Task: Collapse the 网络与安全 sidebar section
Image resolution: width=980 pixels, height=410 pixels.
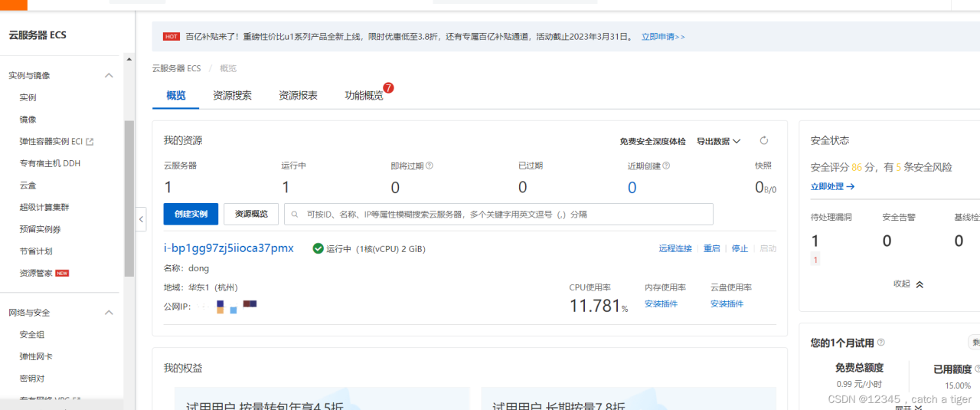Action: click(x=109, y=313)
